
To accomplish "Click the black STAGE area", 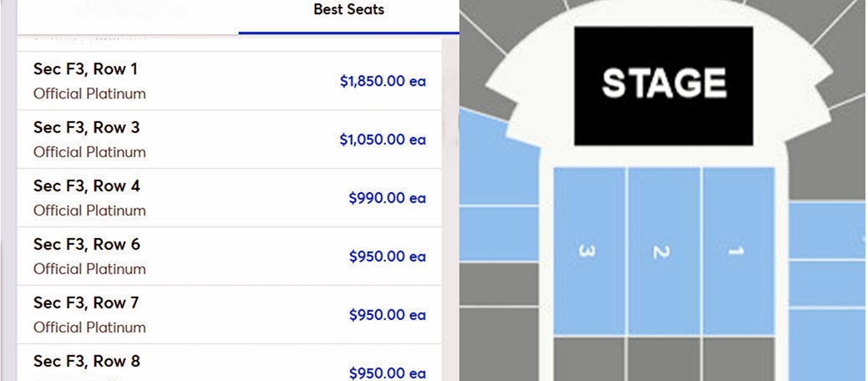I will (x=663, y=86).
